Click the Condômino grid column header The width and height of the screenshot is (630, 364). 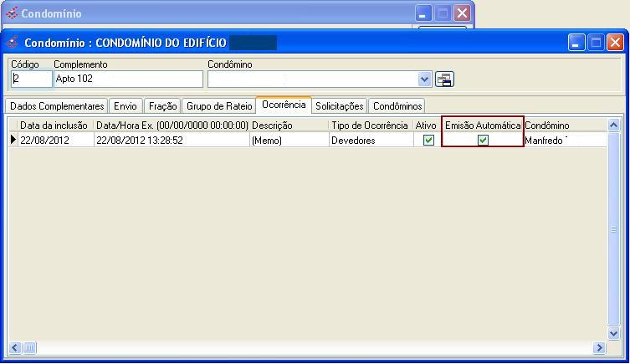click(x=565, y=126)
